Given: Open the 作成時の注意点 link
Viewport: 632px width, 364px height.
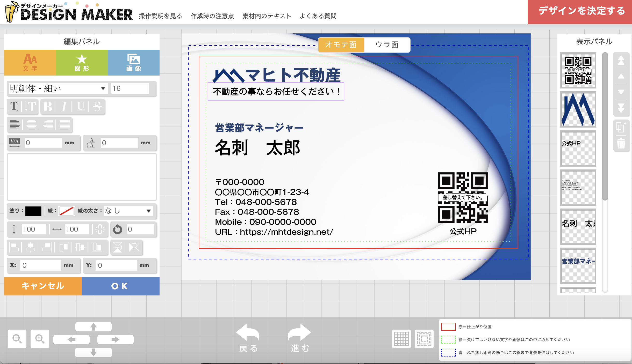Looking at the screenshot, I should point(212,16).
